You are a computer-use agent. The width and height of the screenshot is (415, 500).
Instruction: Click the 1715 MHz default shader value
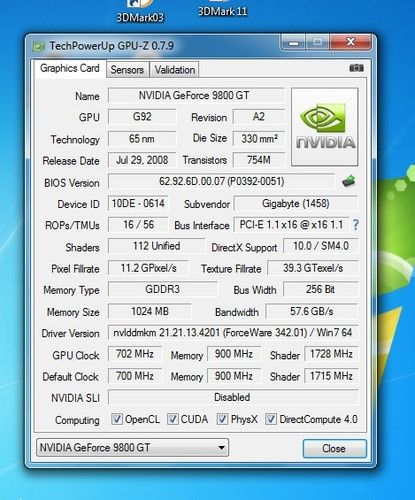tap(331, 376)
